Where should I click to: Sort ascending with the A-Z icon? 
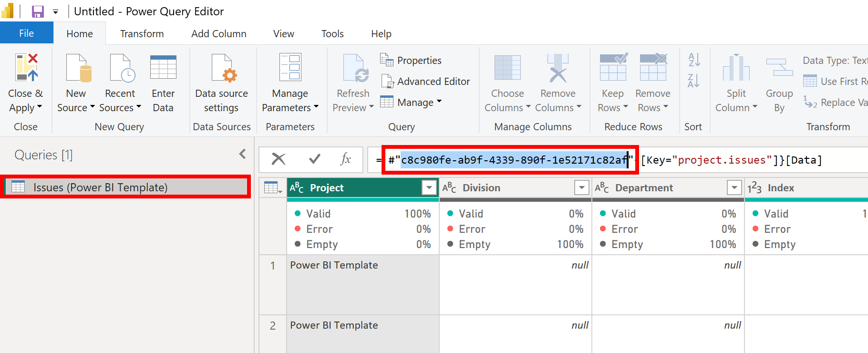click(x=694, y=60)
